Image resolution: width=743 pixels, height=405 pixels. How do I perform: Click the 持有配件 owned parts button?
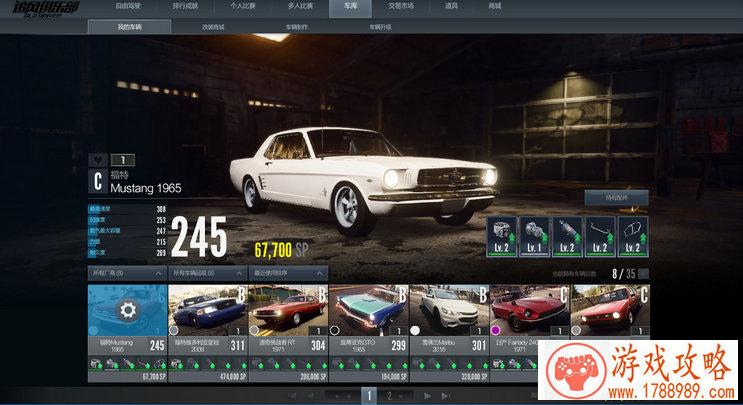[x=616, y=197]
